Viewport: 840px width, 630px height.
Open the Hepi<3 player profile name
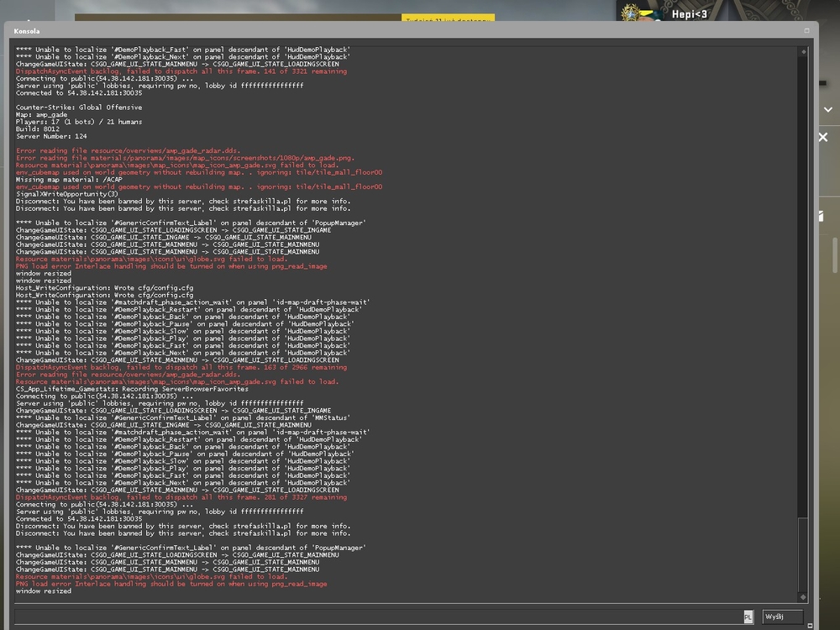point(689,14)
